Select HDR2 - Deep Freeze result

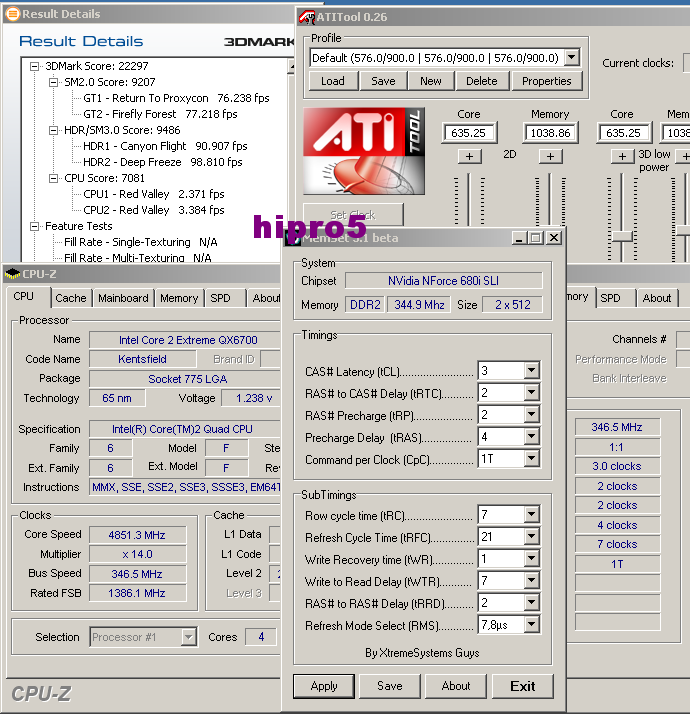tap(162, 162)
